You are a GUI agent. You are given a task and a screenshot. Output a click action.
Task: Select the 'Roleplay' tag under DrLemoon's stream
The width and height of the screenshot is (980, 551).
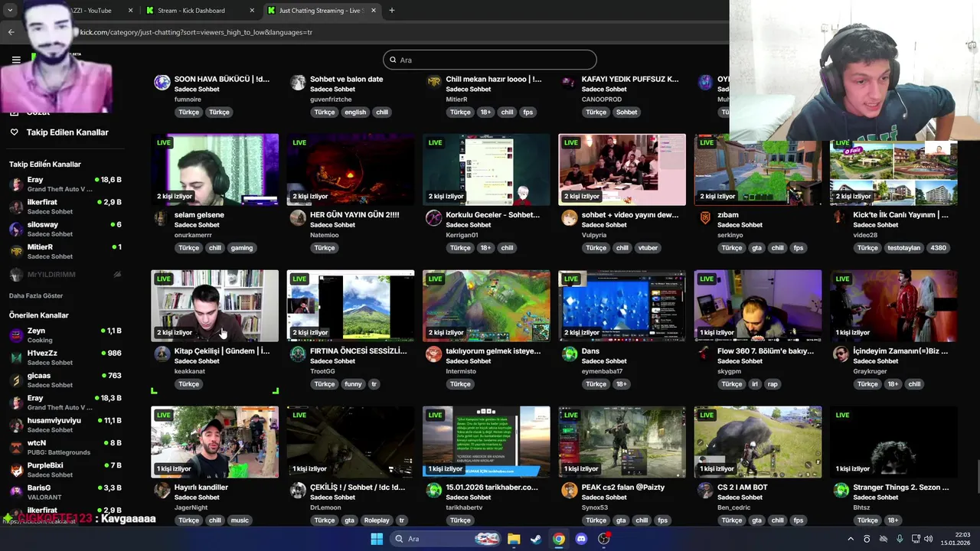click(x=377, y=520)
